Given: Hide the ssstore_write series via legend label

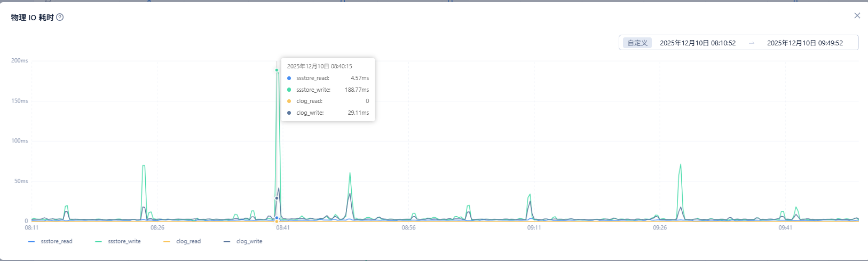Looking at the screenshot, I should point(124,241).
